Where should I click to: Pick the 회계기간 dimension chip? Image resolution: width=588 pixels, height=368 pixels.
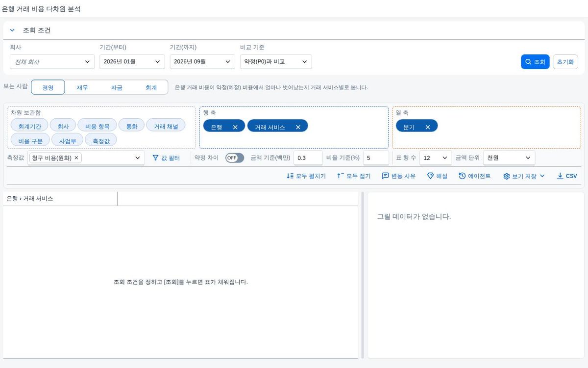[29, 126]
